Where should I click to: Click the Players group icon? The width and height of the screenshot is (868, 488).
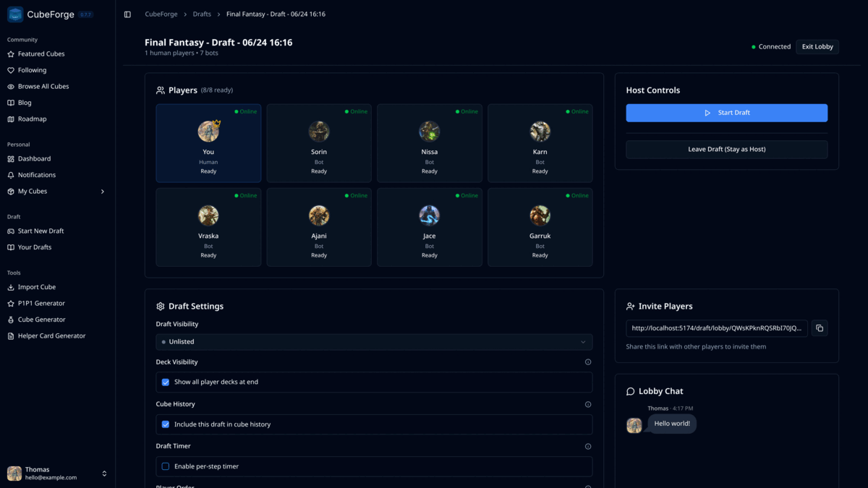point(161,90)
